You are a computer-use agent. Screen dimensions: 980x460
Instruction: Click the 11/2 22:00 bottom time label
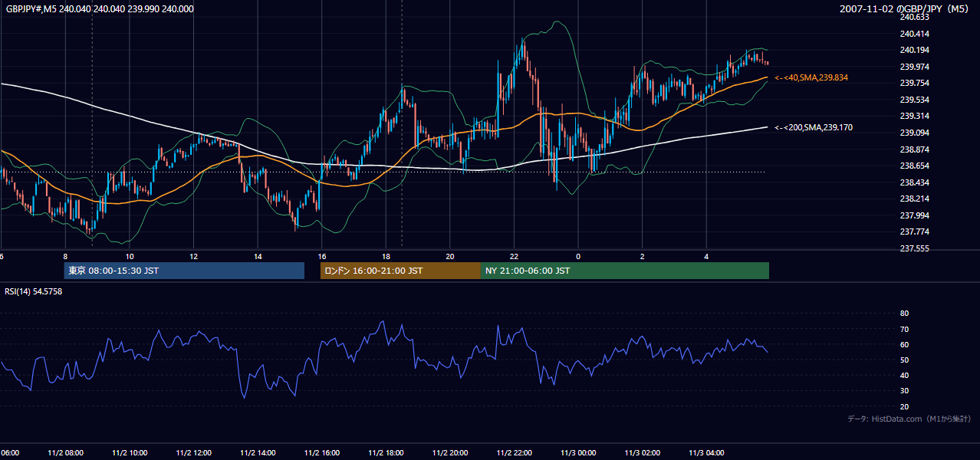[x=515, y=453]
